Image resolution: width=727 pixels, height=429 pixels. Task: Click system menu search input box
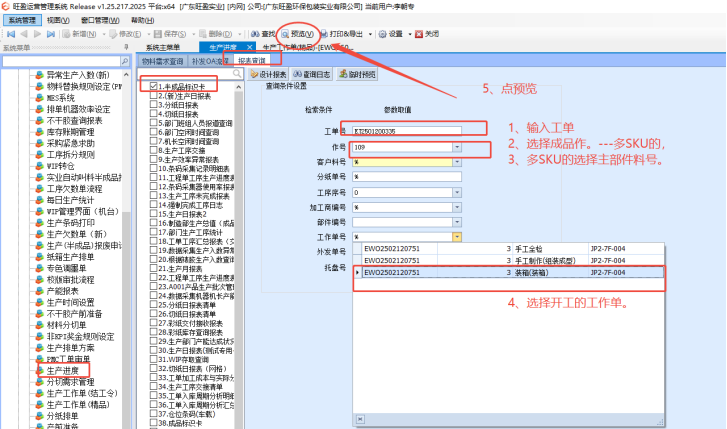tap(61, 61)
